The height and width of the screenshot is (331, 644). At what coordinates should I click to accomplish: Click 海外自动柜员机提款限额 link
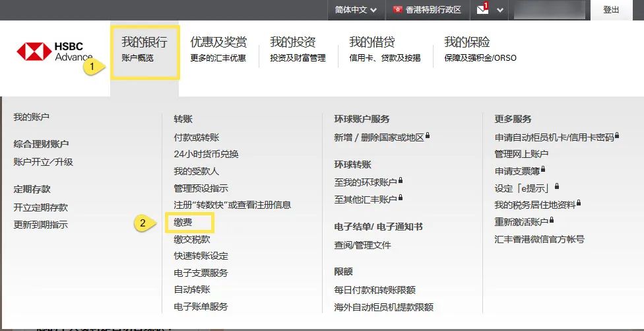point(383,307)
